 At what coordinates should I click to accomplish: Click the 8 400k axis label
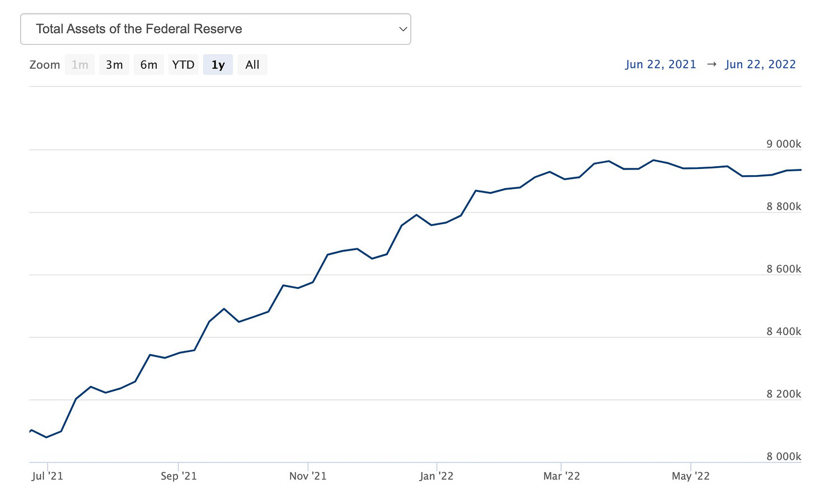coord(784,332)
